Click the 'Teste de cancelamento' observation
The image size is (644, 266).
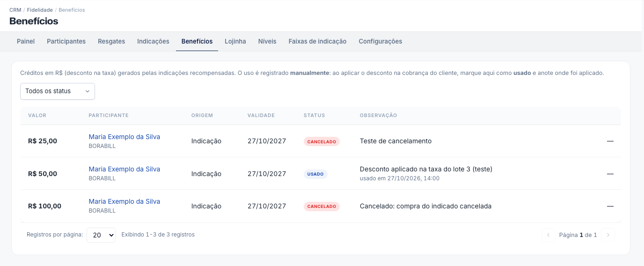pos(396,141)
